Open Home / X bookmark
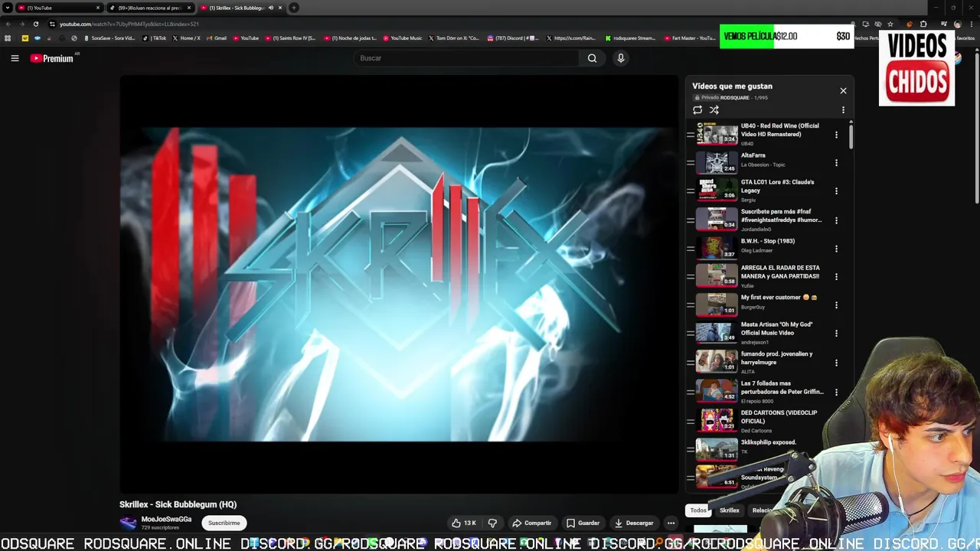 pyautogui.click(x=186, y=37)
